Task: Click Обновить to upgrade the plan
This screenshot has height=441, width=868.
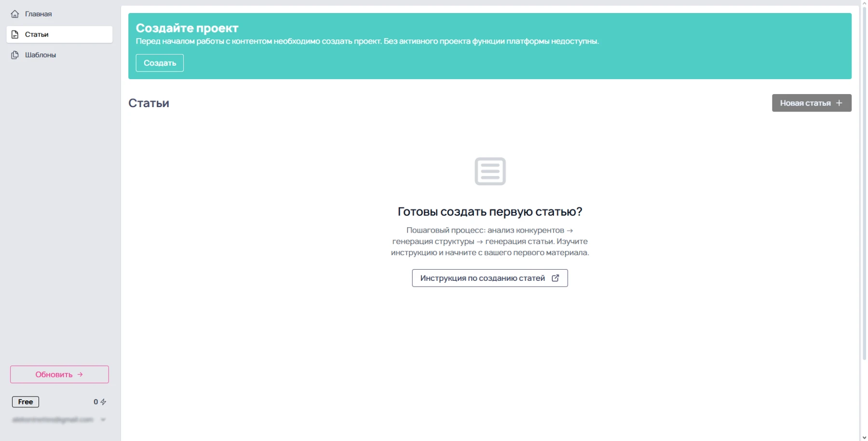Action: [x=59, y=374]
